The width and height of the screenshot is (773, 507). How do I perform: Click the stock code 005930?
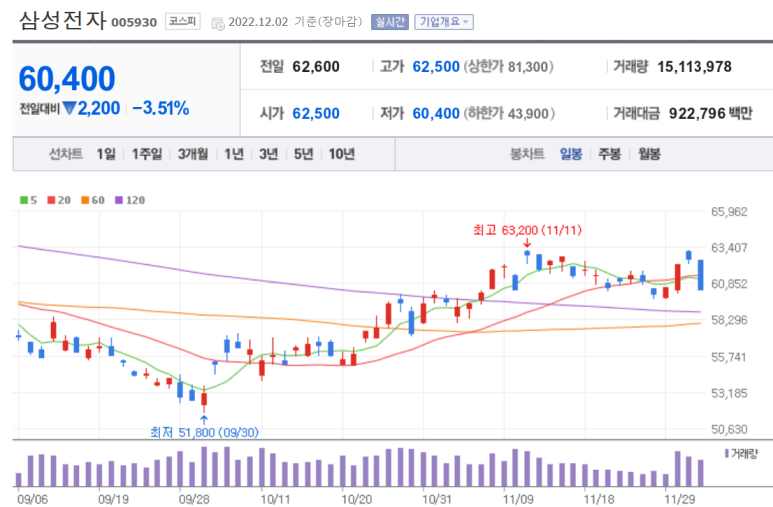[x=134, y=23]
